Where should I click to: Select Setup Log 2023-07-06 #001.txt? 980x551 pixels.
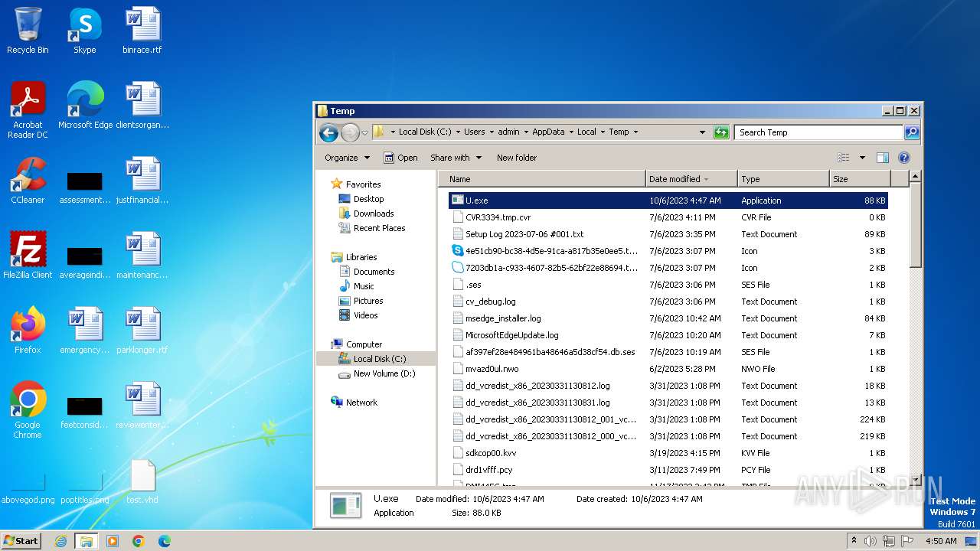coord(668,234)
